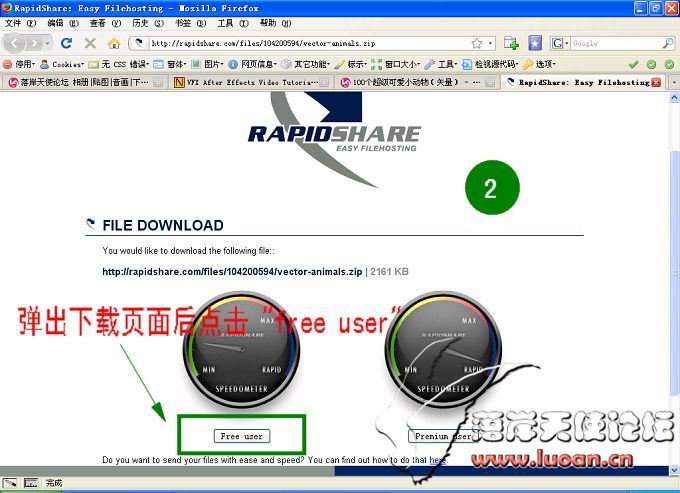
Task: Click the middle green circle validation icon
Action: tap(651, 65)
